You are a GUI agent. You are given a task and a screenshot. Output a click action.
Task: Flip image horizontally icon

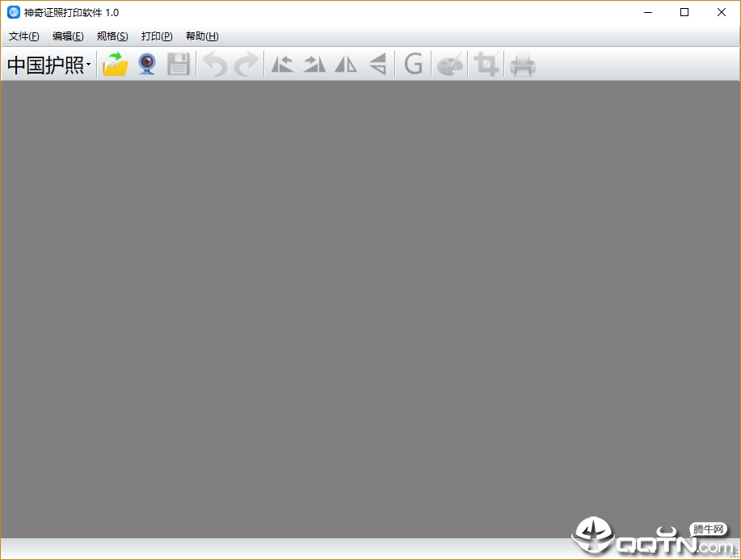coord(346,65)
